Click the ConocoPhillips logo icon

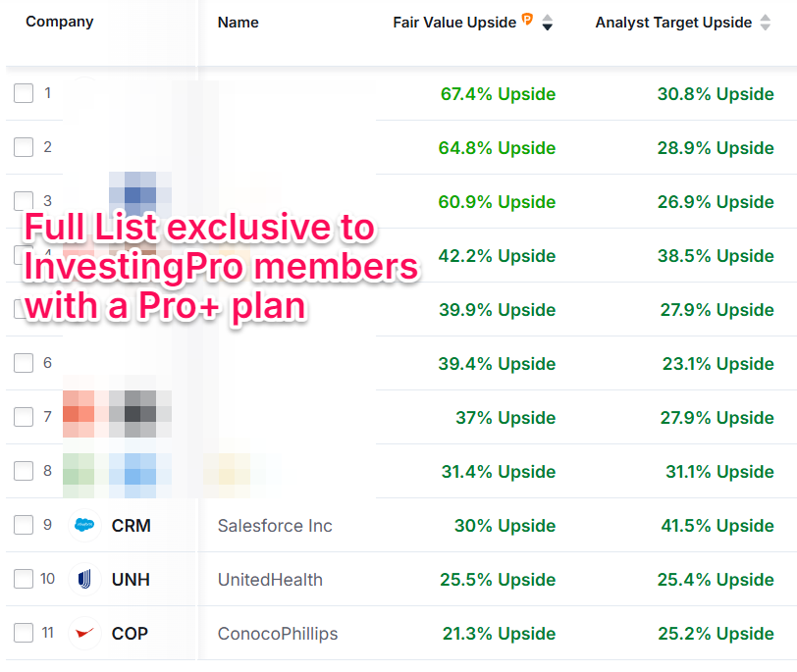coord(83,634)
